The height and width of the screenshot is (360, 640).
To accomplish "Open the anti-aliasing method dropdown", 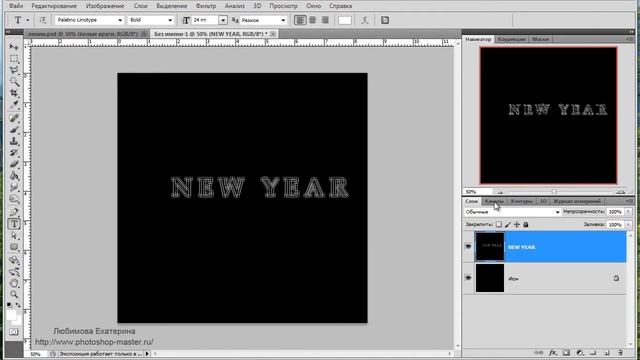I will (283, 20).
